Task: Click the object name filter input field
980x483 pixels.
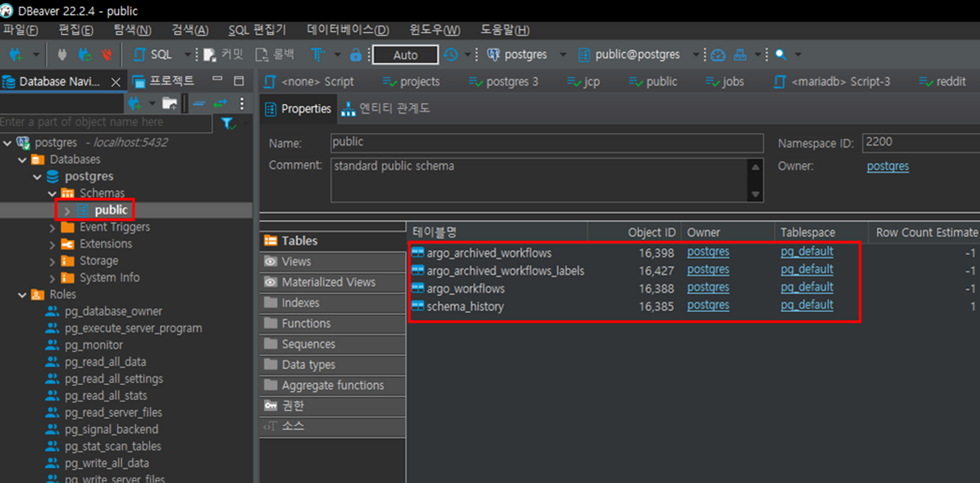Action: [106, 122]
